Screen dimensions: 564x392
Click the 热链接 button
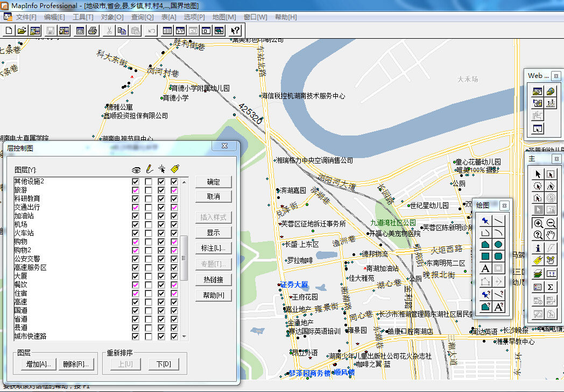tap(214, 279)
